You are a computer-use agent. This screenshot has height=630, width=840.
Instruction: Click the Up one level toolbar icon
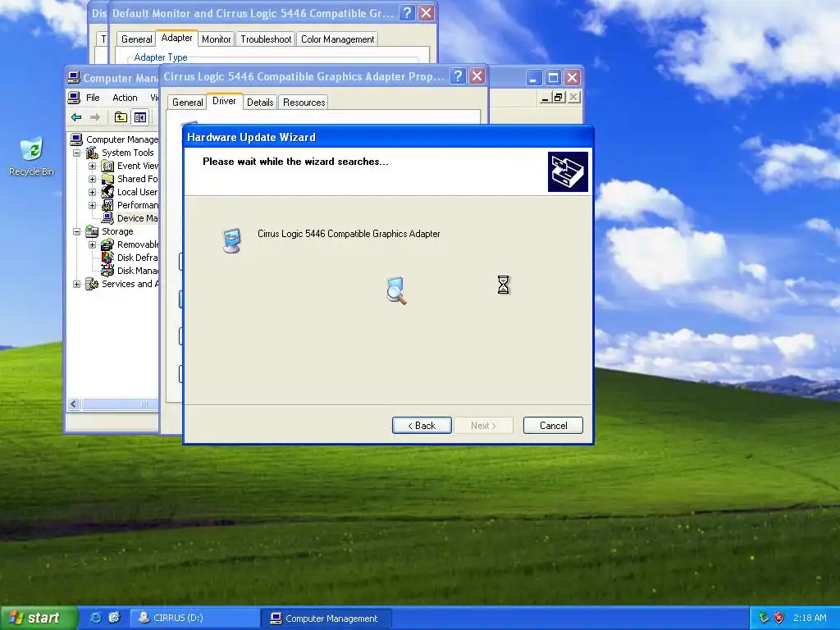tap(121, 117)
